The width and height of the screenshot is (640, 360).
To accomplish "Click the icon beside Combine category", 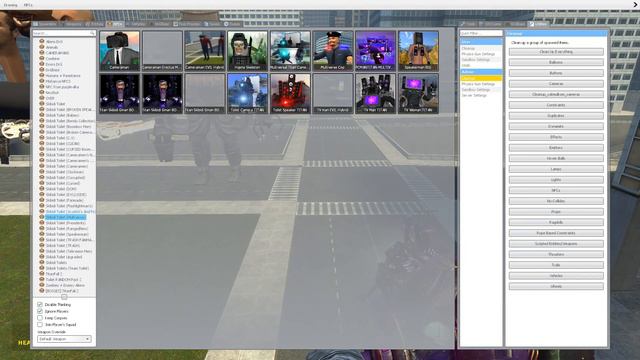I will (x=42, y=58).
